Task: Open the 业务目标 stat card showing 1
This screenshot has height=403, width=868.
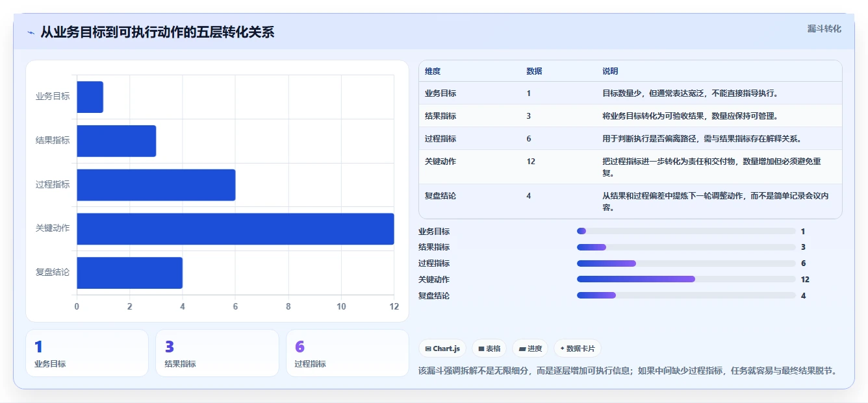Action: pos(87,353)
